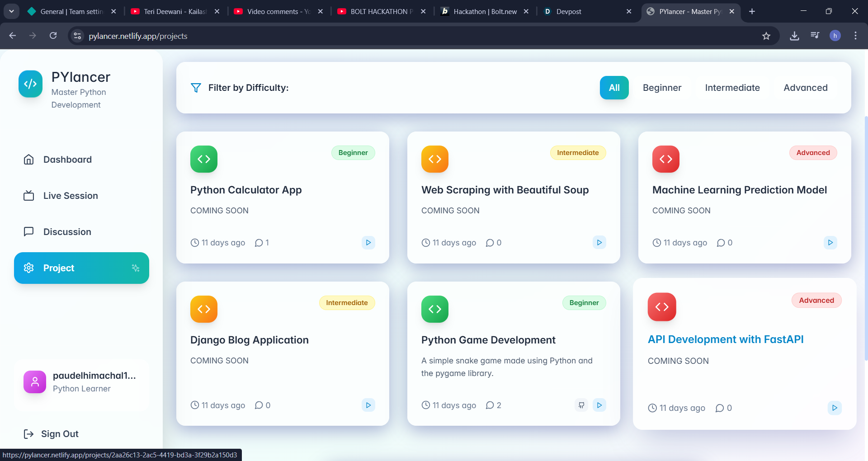Expand the tab search dropdown

11,11
